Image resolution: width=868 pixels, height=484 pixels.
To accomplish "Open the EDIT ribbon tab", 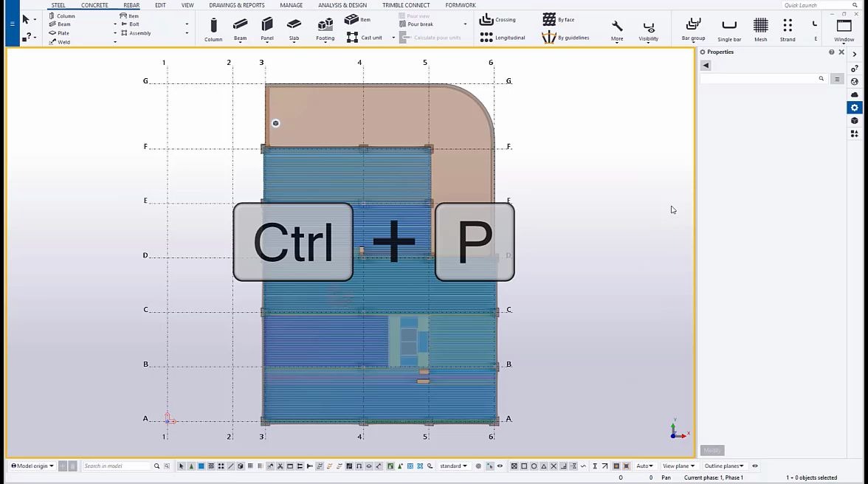I will pos(160,5).
